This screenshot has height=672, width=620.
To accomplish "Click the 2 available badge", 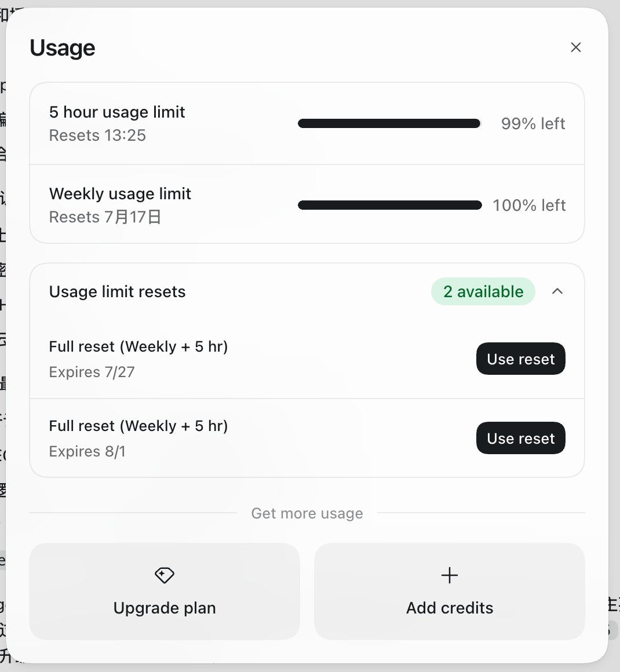I will (x=483, y=291).
